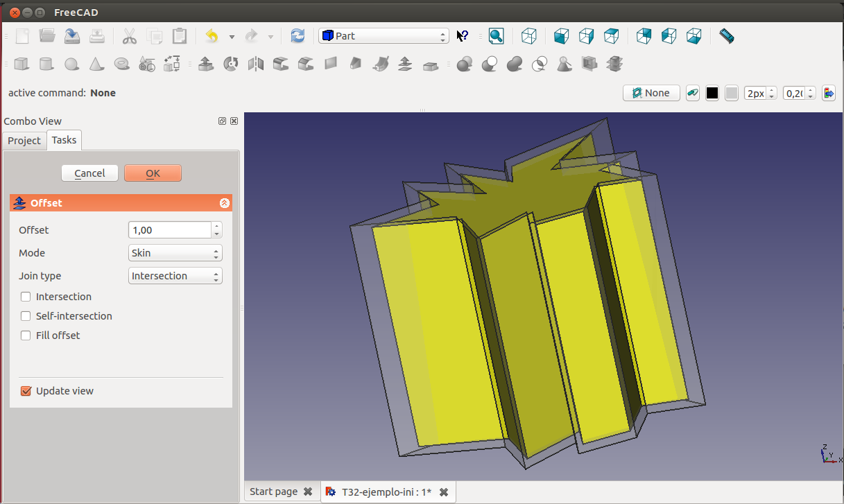This screenshot has width=844, height=504.
Task: Switch to the Start page tab
Action: coord(274,492)
